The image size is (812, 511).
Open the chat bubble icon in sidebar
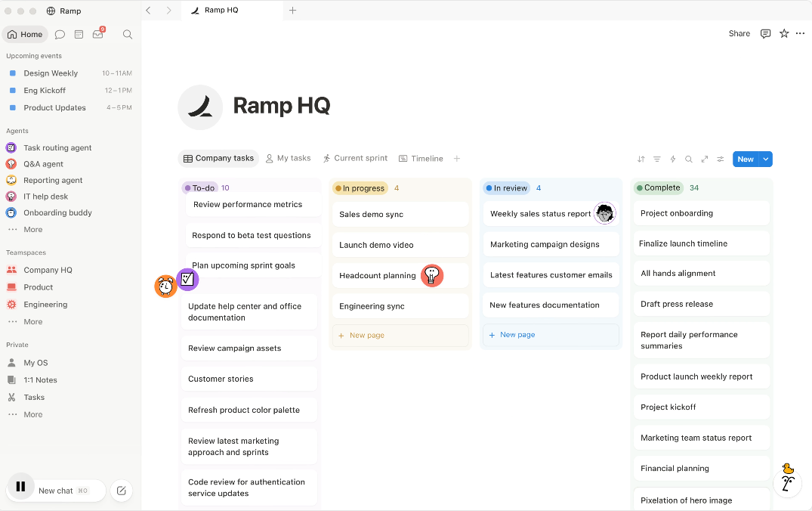[x=60, y=34]
